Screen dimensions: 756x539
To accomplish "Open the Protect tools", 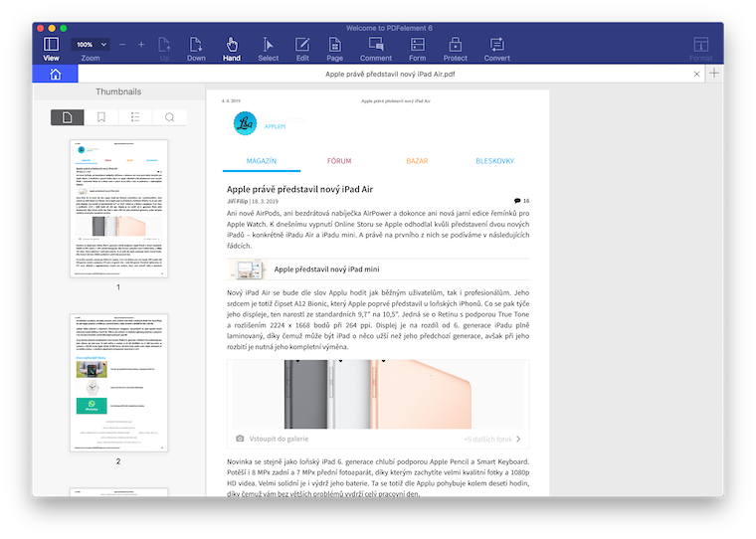I will pyautogui.click(x=456, y=49).
